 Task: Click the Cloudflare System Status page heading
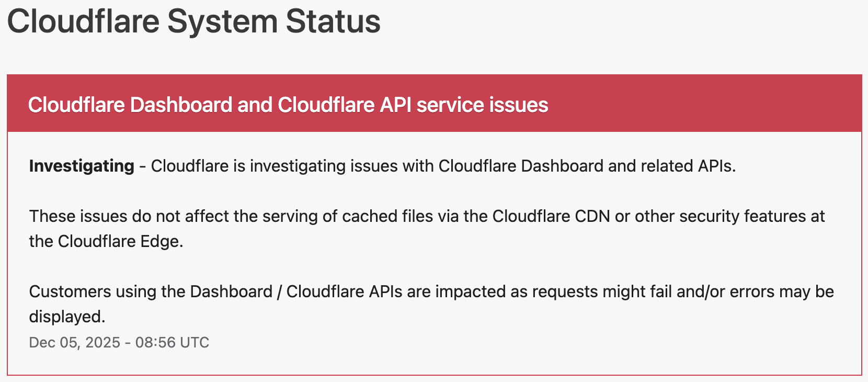[194, 21]
